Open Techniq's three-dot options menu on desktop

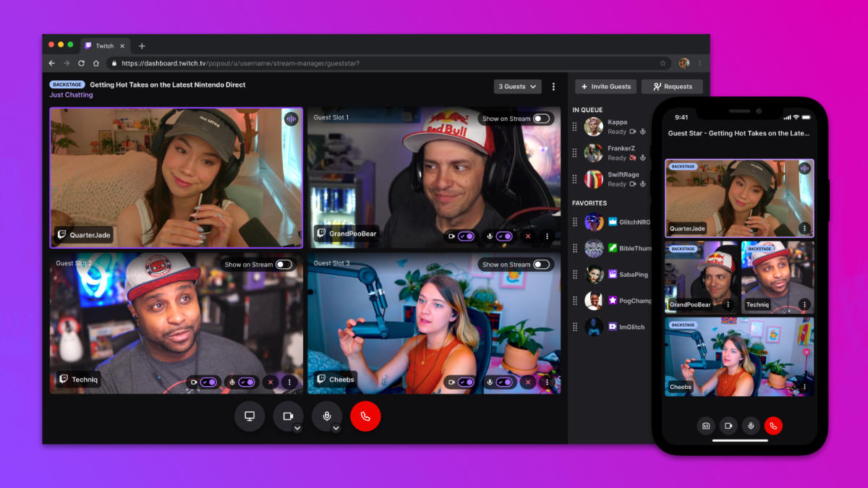[289, 382]
